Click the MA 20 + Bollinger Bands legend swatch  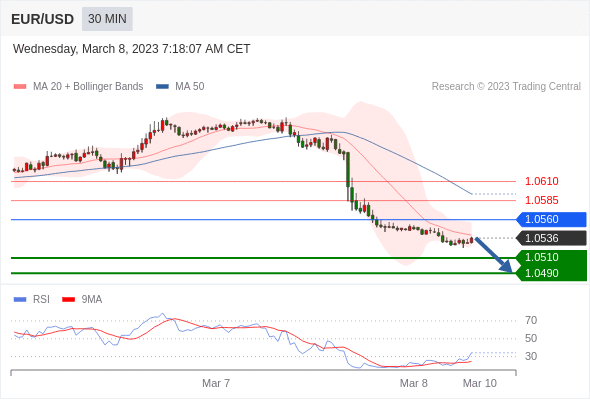click(20, 87)
